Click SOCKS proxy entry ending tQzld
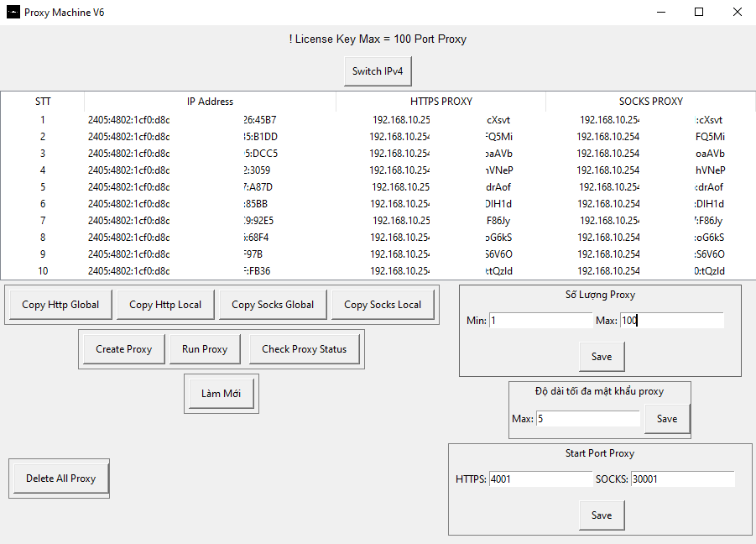Viewport: 756px width, 544px height. [651, 271]
